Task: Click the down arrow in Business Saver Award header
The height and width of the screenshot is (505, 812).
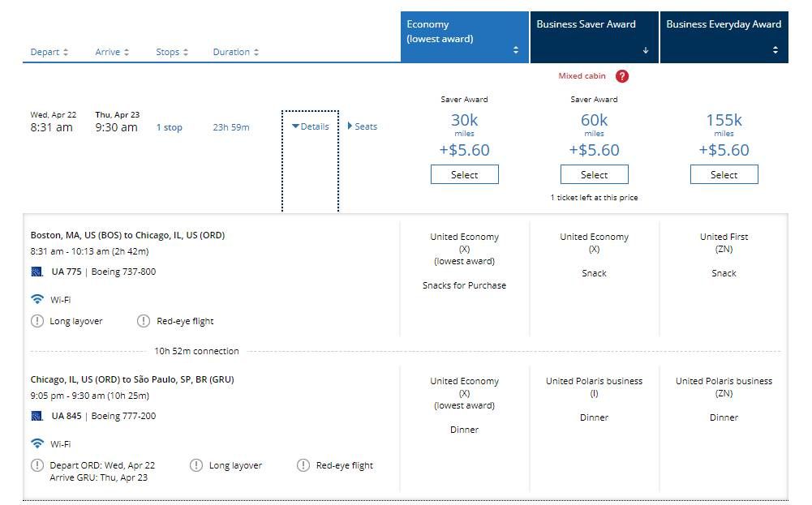Action: [645, 50]
